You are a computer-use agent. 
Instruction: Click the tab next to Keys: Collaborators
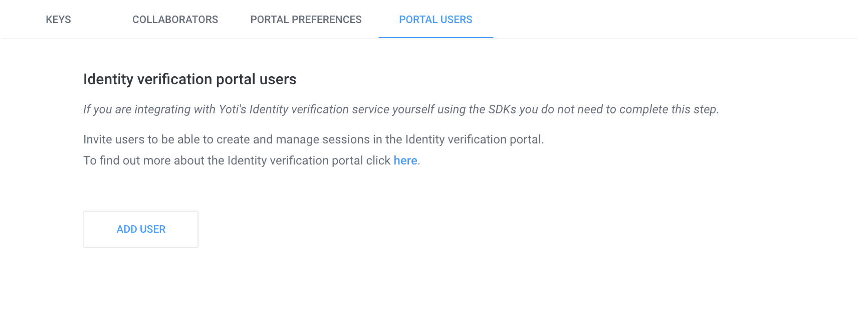(x=175, y=20)
